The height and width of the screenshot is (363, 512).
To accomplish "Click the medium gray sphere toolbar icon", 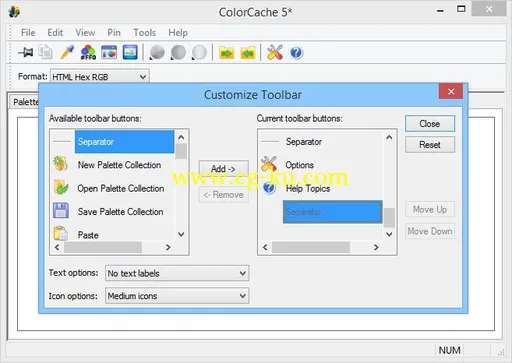I will click(178, 53).
